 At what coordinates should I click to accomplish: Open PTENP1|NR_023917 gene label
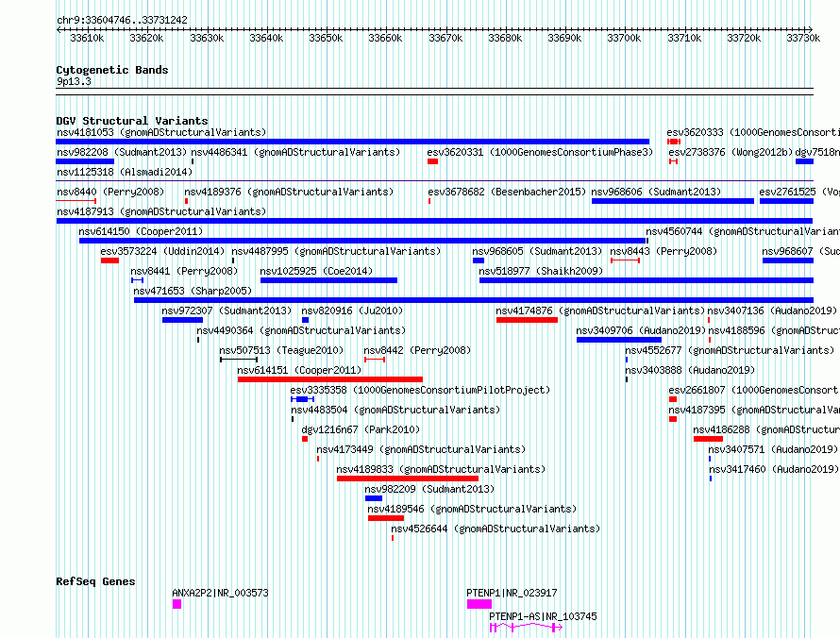pyautogui.click(x=512, y=593)
